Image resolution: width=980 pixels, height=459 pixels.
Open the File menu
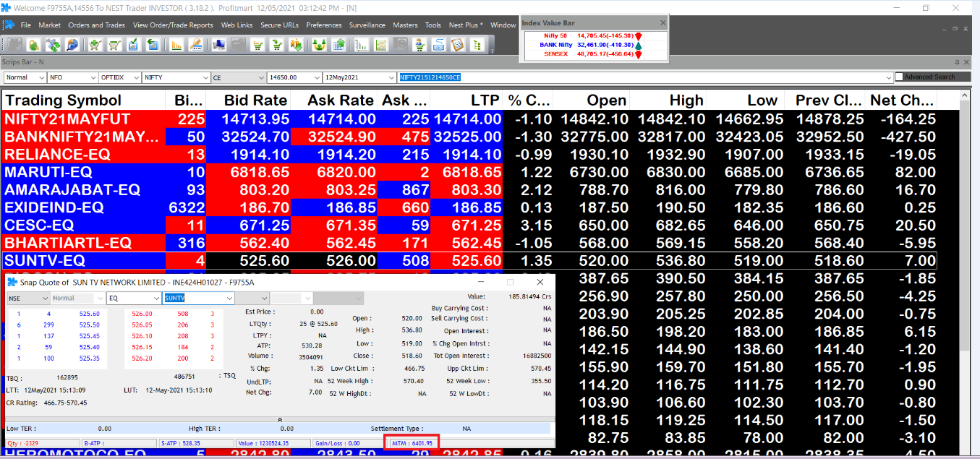26,25
